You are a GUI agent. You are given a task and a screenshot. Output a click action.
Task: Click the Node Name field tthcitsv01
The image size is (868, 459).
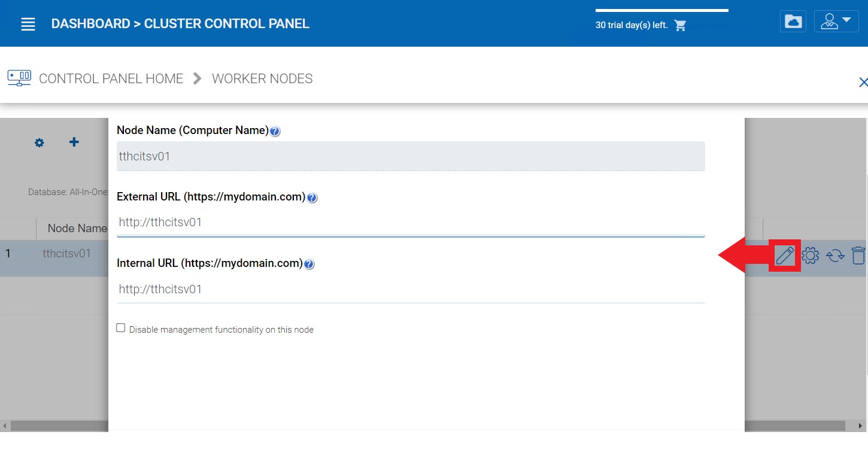click(411, 156)
